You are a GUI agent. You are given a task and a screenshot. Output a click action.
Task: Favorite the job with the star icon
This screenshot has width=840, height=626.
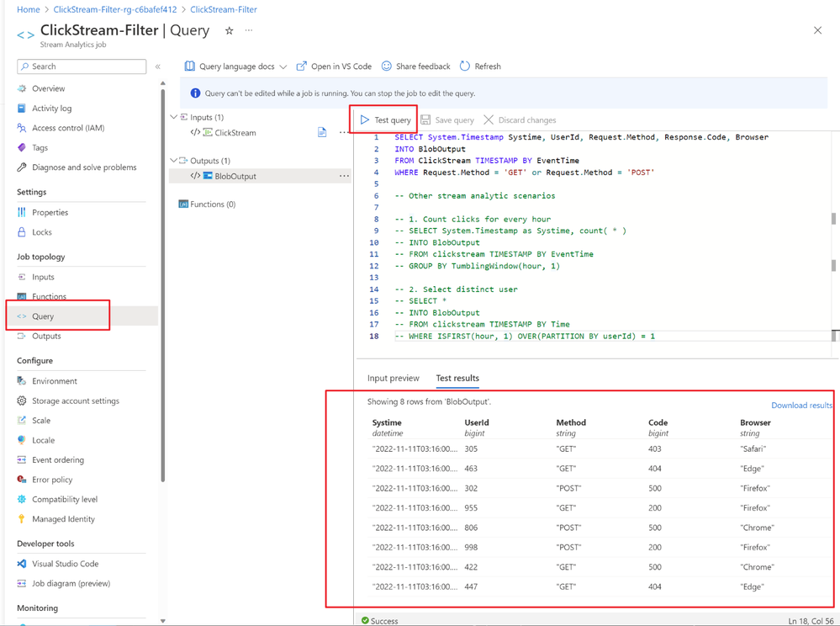pos(229,30)
